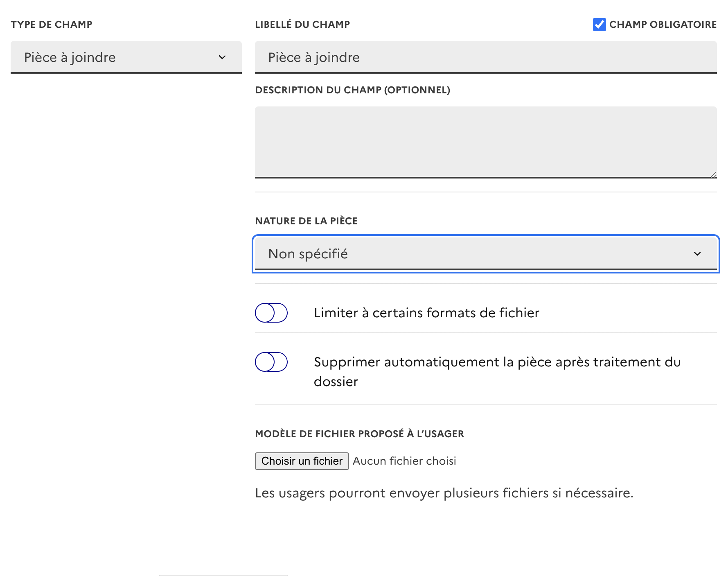Click the 'Aucun fichier choisi' text

pyautogui.click(x=404, y=461)
